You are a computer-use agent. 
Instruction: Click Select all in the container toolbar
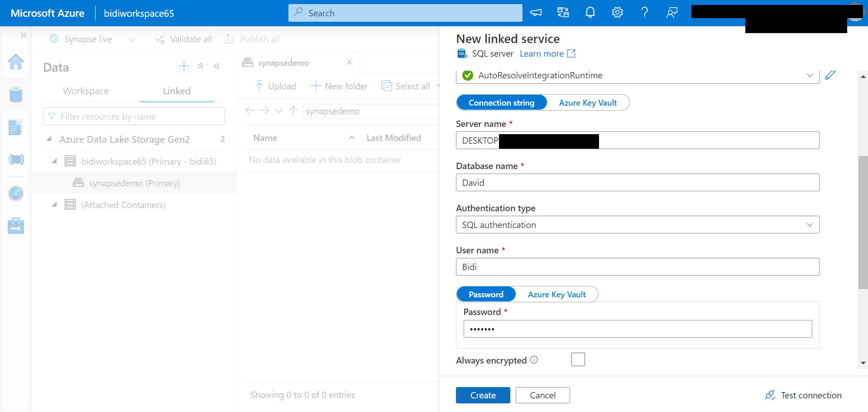coord(406,86)
